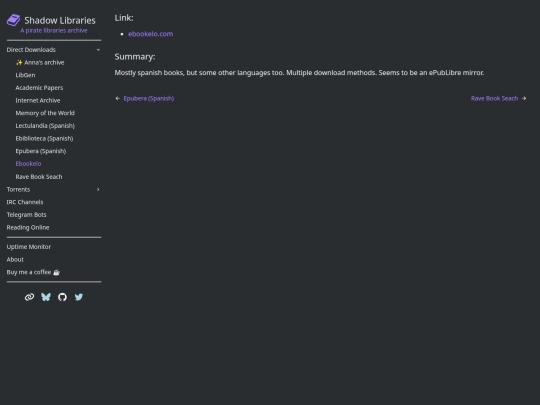Open the Uptime Monitor link
The image size is (540, 405).
[x=29, y=247]
